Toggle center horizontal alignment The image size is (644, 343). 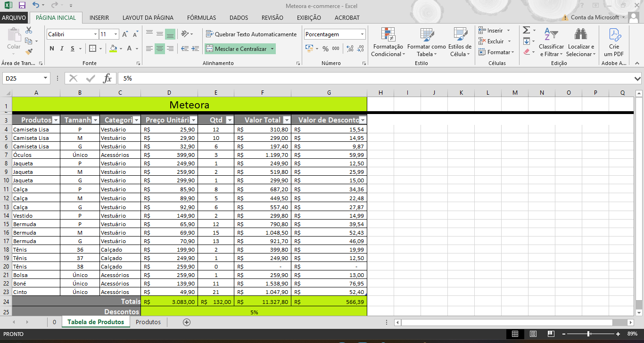(x=160, y=49)
